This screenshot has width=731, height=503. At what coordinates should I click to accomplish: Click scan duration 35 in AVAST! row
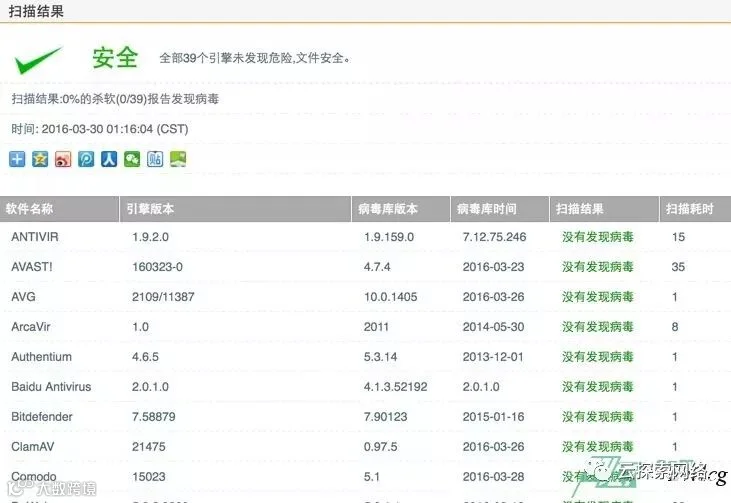coord(678,267)
